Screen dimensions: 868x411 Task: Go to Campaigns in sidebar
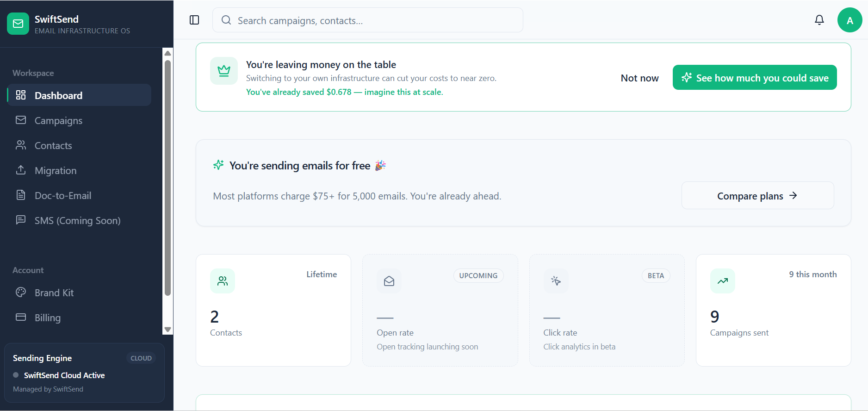pyautogui.click(x=79, y=120)
